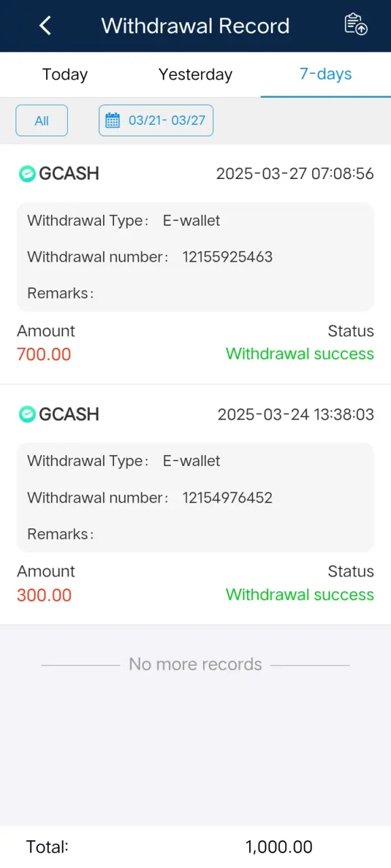Tap the 700.00 amount
Screen dimensions: 391x868
[44, 354]
